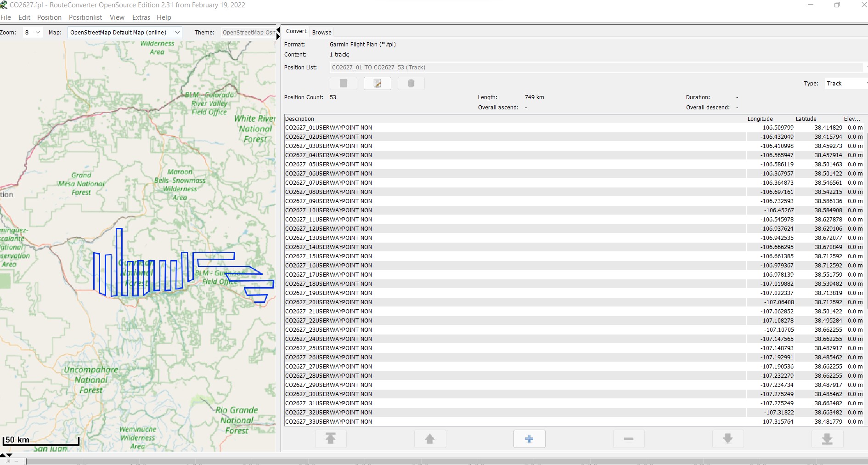Screen dimensions: 868x465
Task: Switch to the Browse tab
Action: [321, 32]
